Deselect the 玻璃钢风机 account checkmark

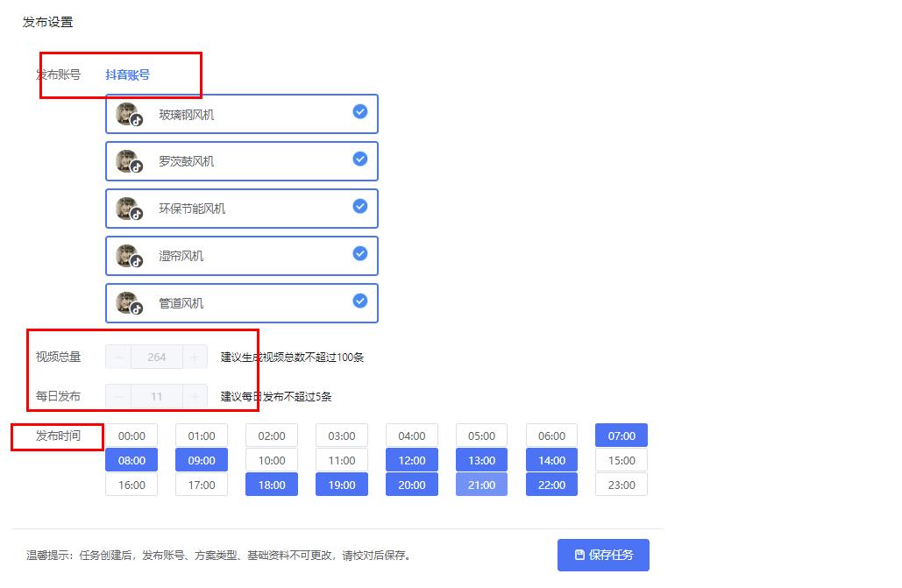tap(359, 111)
